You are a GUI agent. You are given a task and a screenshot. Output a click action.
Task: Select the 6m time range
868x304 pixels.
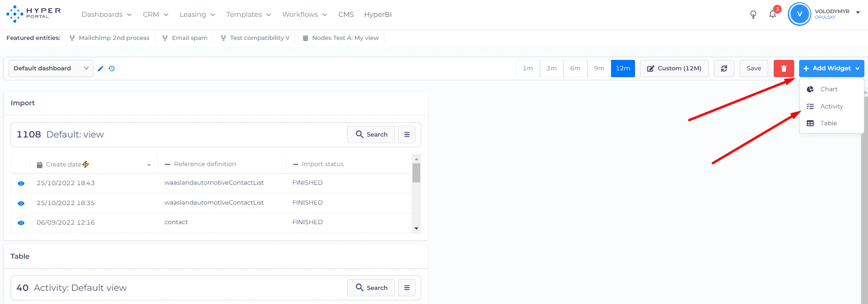pyautogui.click(x=575, y=69)
